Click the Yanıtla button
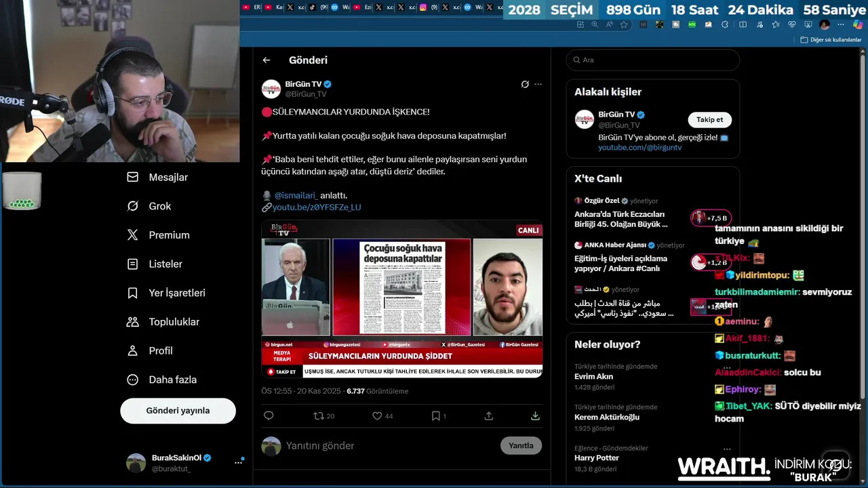The height and width of the screenshot is (488, 868). (521, 445)
